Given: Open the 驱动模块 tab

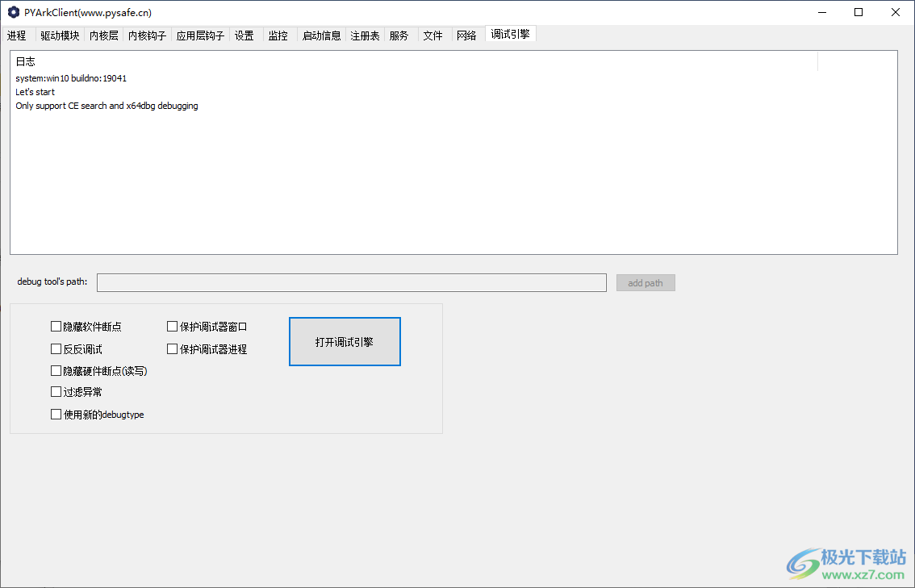Looking at the screenshot, I should pos(60,35).
